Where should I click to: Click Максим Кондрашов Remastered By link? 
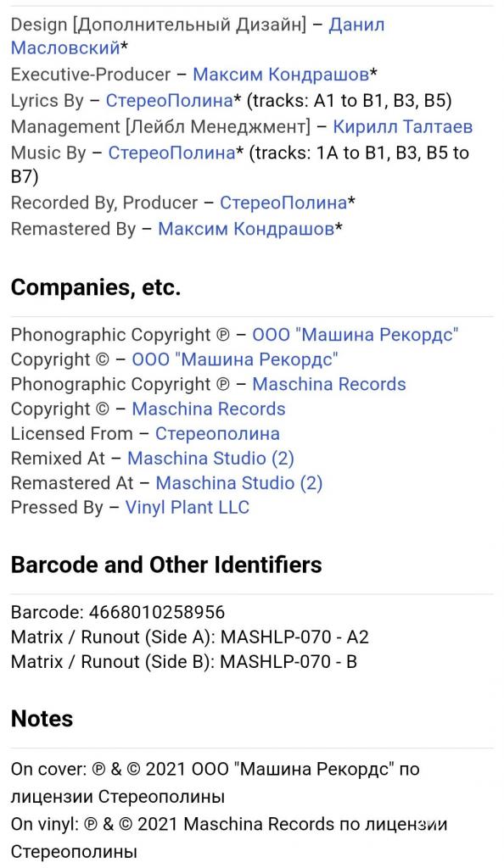pos(246,229)
